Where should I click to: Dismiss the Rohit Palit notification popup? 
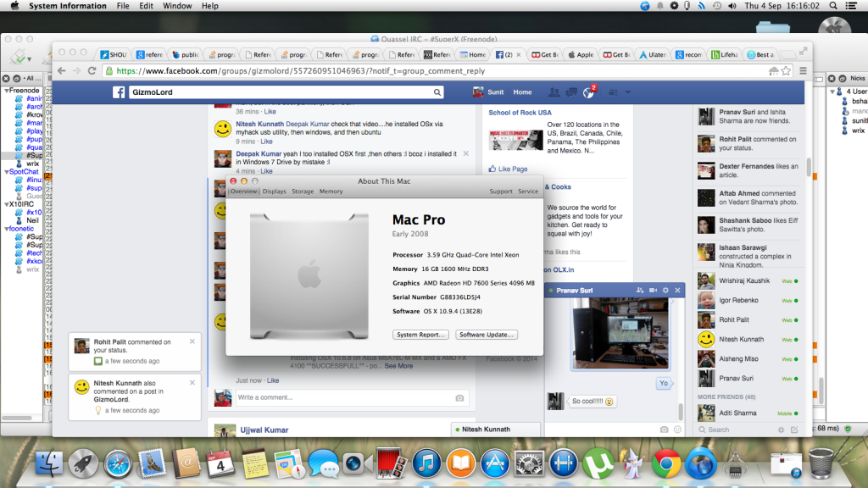(x=192, y=341)
